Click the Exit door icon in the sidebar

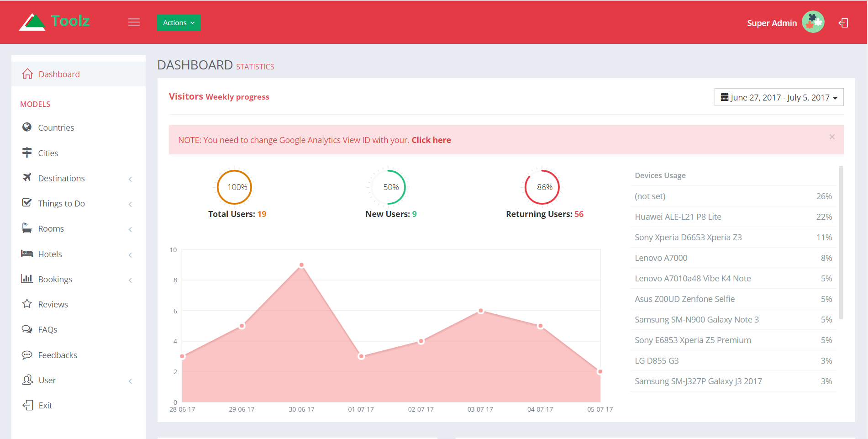click(27, 405)
